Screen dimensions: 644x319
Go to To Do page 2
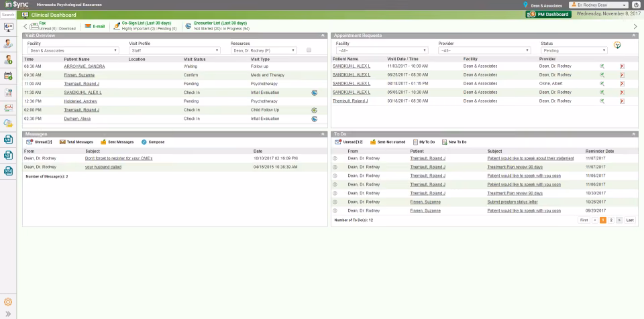tap(611, 220)
